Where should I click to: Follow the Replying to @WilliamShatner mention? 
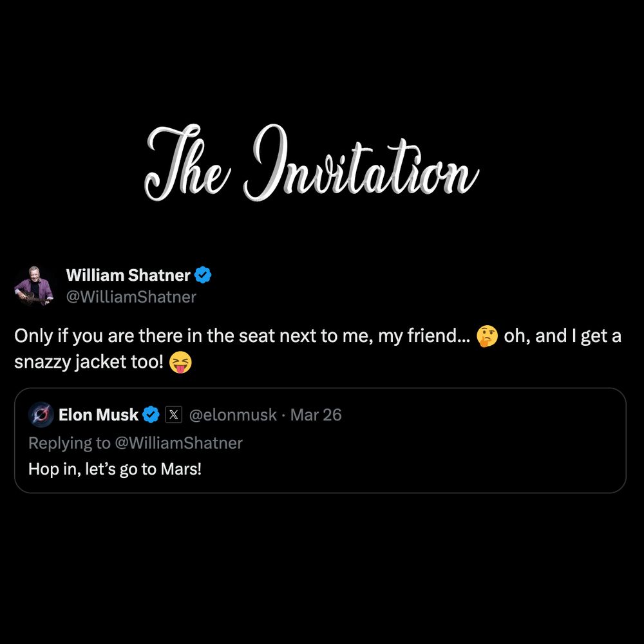coord(178,443)
